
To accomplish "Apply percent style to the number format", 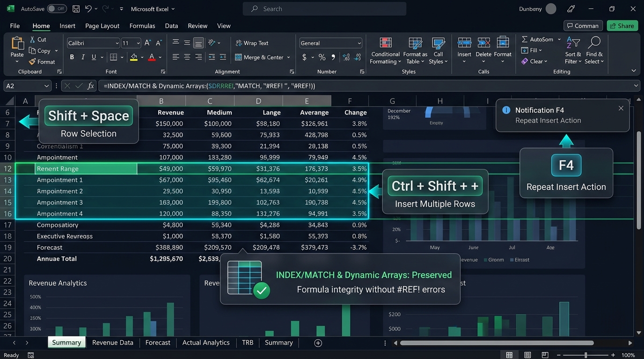I will pos(322,57).
